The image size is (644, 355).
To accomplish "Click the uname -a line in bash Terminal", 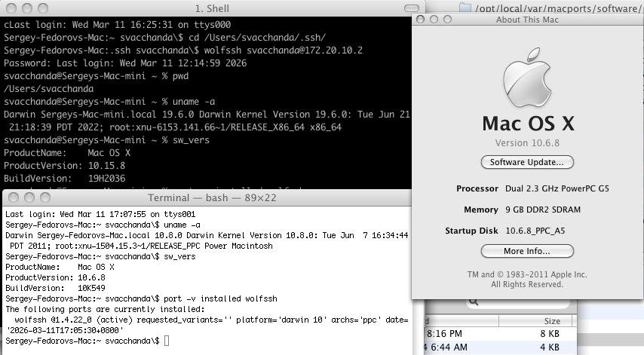I will point(103,225).
